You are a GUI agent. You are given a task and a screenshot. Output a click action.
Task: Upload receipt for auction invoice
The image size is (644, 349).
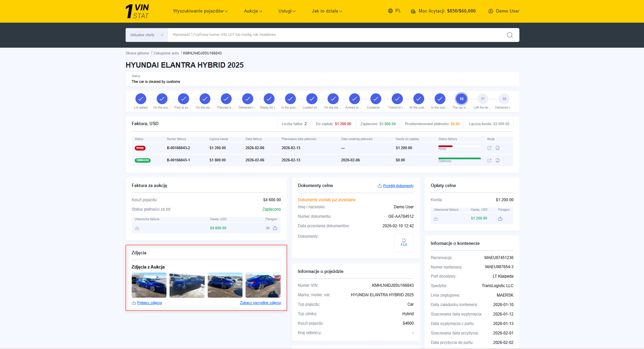275,228
